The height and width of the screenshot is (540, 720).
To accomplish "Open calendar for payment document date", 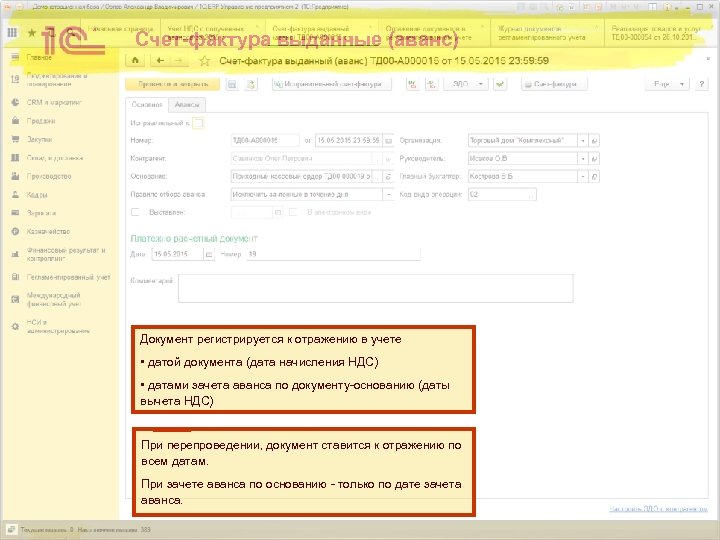I will tap(208, 254).
